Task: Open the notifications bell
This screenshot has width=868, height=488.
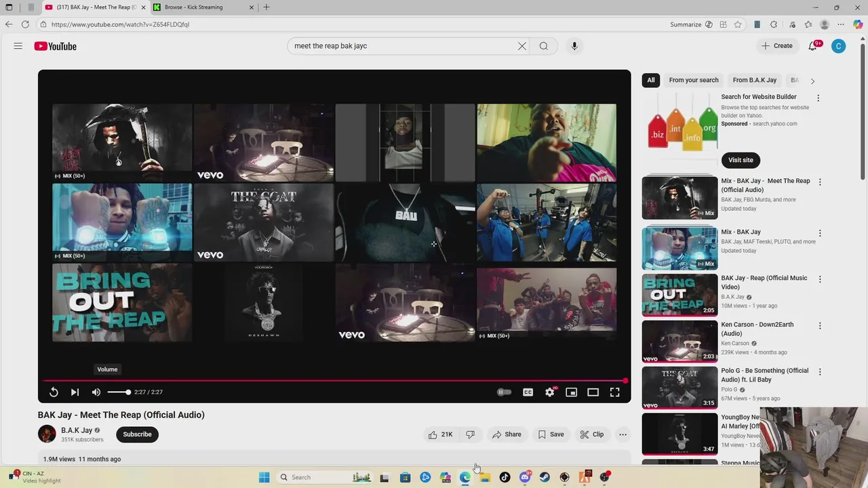Action: pos(812,46)
